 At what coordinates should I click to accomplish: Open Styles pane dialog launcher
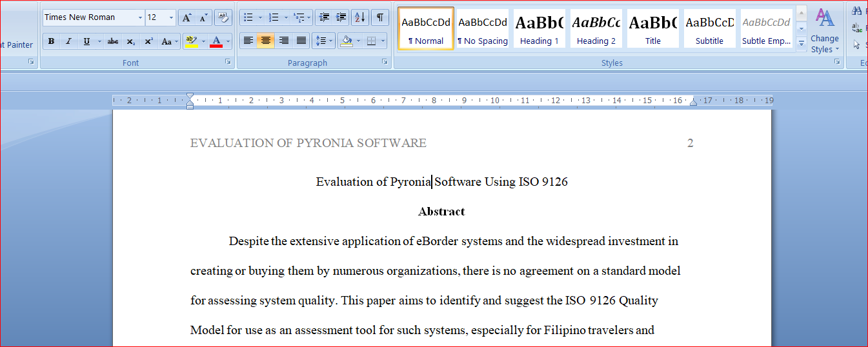[837, 62]
